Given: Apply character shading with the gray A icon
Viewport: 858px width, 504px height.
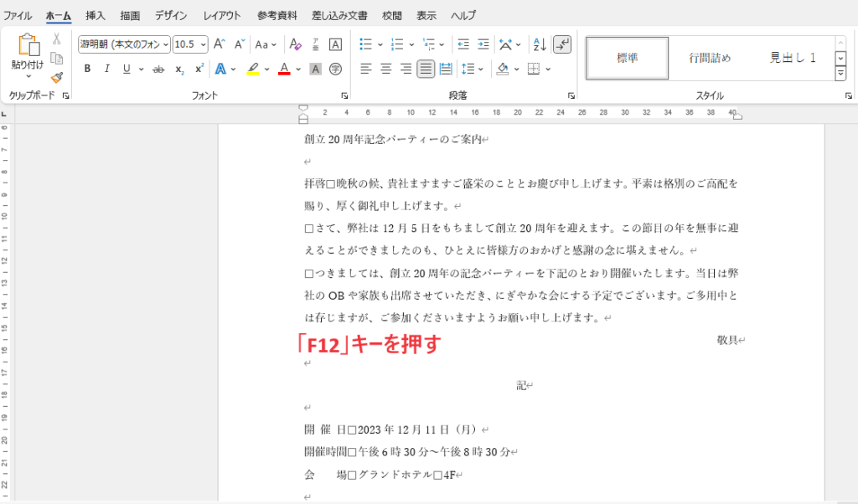Looking at the screenshot, I should (315, 69).
